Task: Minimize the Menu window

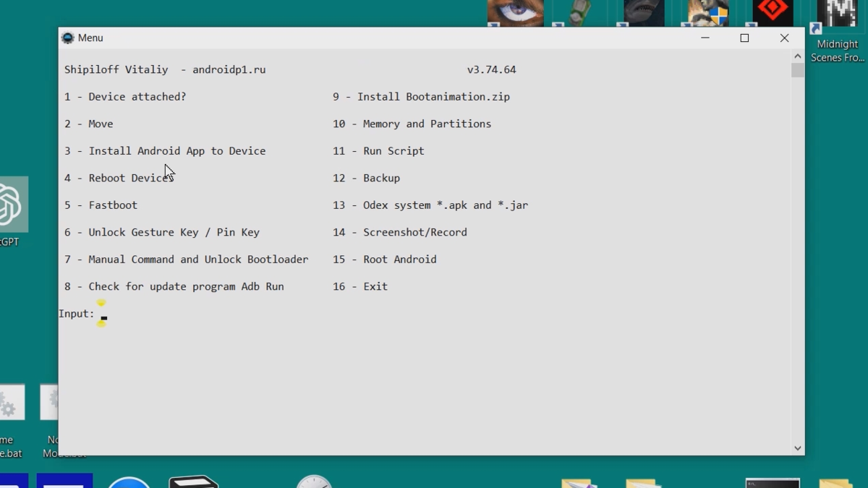Action: point(705,38)
